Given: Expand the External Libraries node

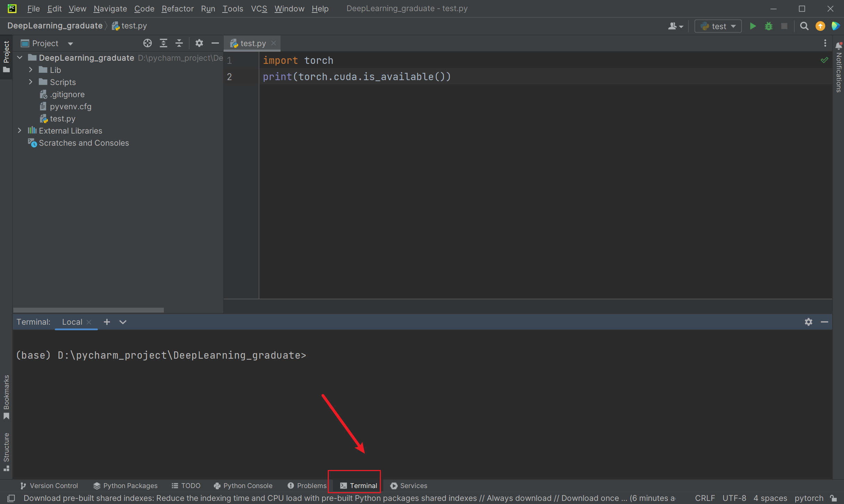Looking at the screenshot, I should coord(20,130).
